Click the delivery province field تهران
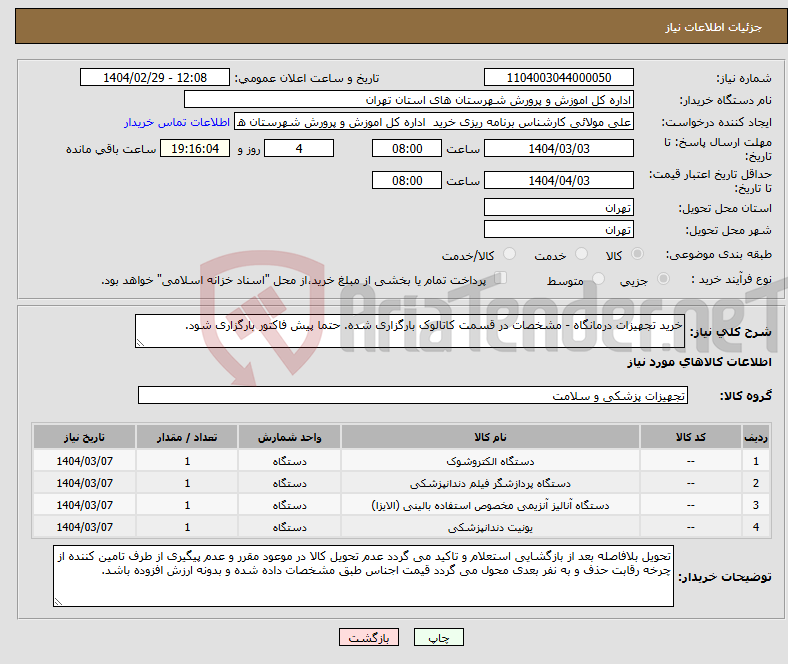The width and height of the screenshot is (788, 664). [x=558, y=207]
